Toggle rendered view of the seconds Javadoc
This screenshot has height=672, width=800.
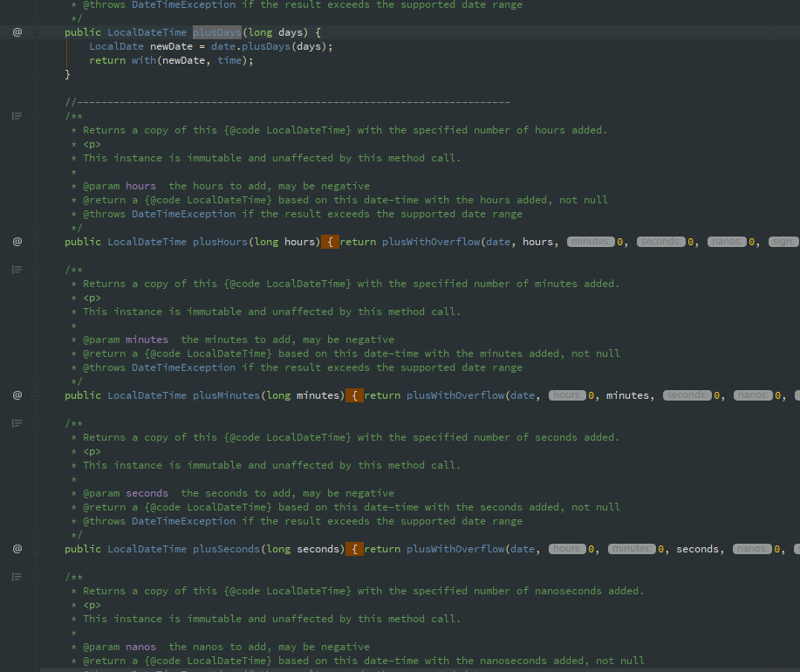coord(17,423)
